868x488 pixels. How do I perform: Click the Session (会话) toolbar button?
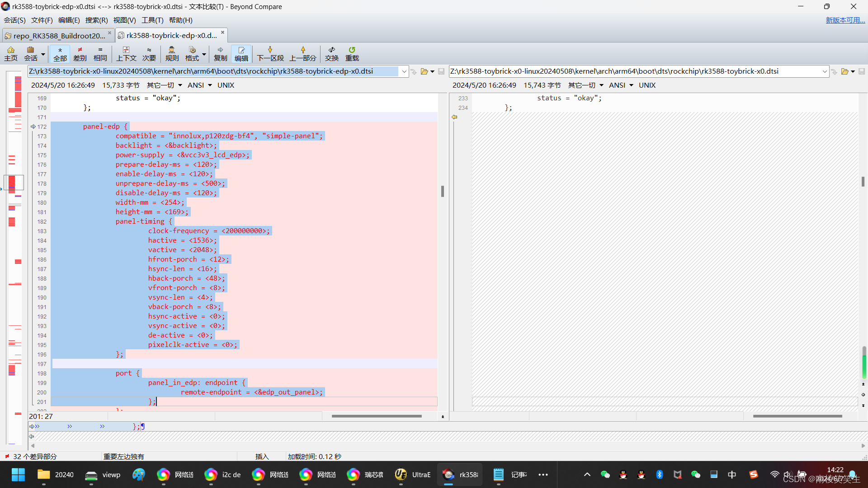pos(31,53)
